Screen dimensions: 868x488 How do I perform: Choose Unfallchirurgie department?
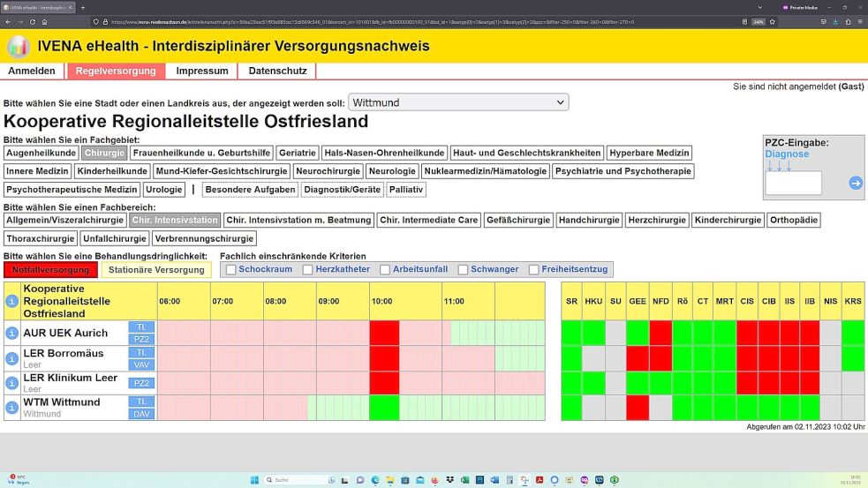click(x=115, y=238)
